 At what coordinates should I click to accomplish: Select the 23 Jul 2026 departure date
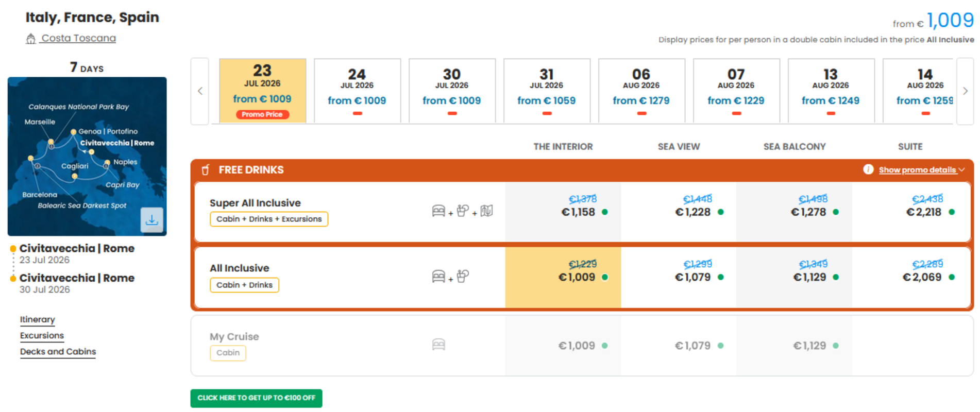click(262, 91)
